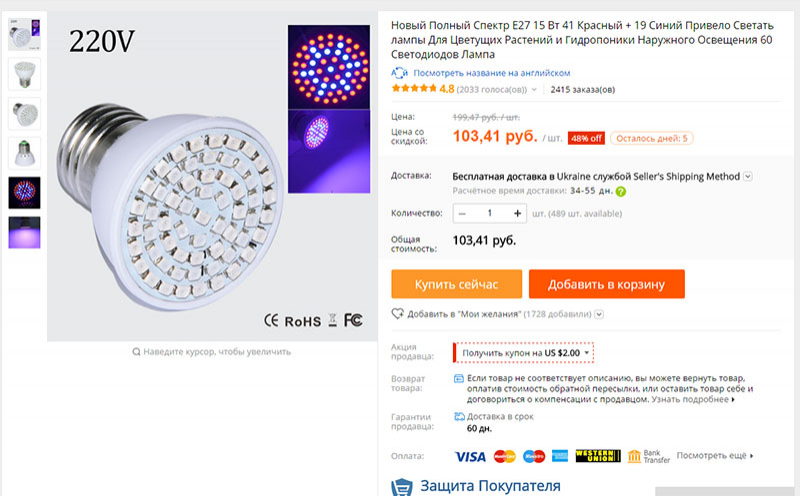Click the heart icon for "Мои желания"
The width and height of the screenshot is (800, 496).
click(x=398, y=314)
